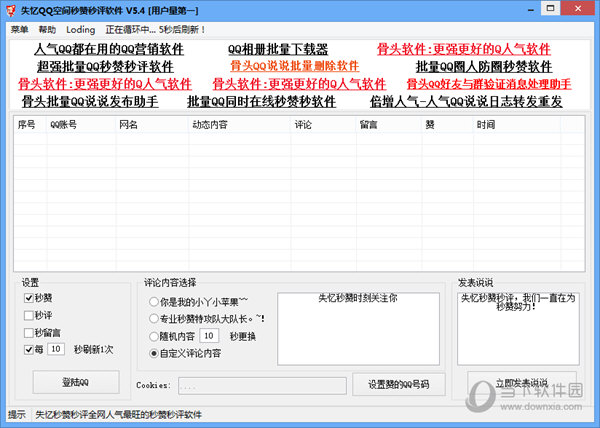Open link 骨头QQ说说批量删除软件
Screen dimensions: 600x428
tap(294, 66)
